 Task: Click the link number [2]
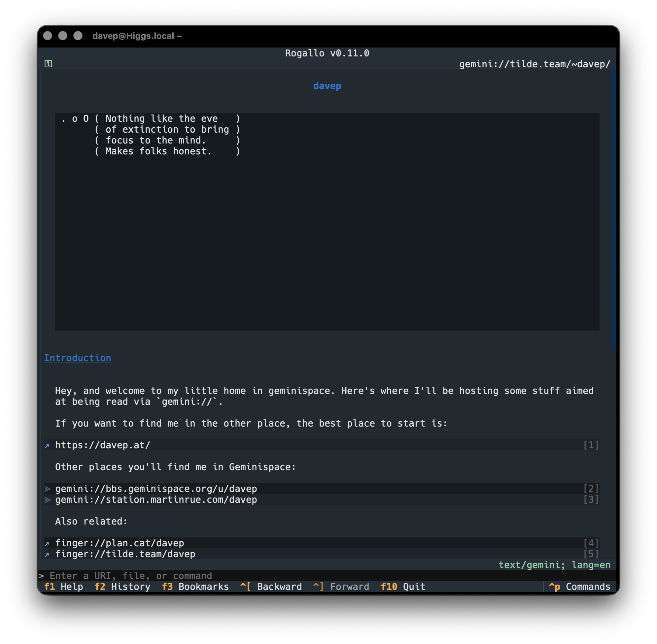[x=591, y=489]
